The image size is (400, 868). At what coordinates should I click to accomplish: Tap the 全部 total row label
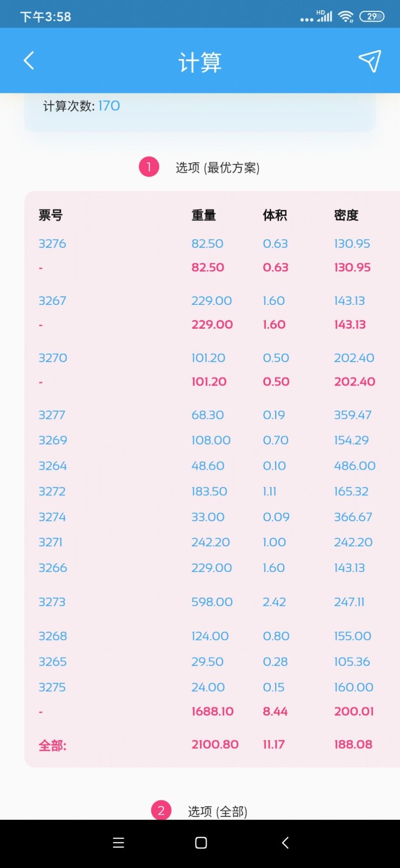[52, 745]
